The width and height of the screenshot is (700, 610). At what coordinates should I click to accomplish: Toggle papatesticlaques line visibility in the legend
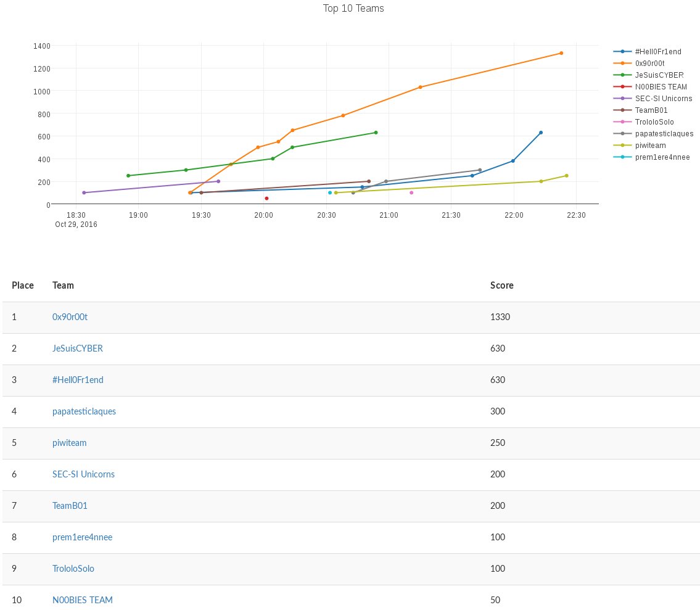(664, 134)
